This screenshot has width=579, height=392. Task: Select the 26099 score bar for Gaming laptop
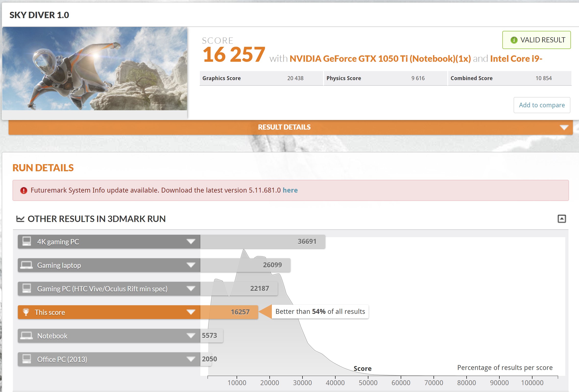click(245, 265)
